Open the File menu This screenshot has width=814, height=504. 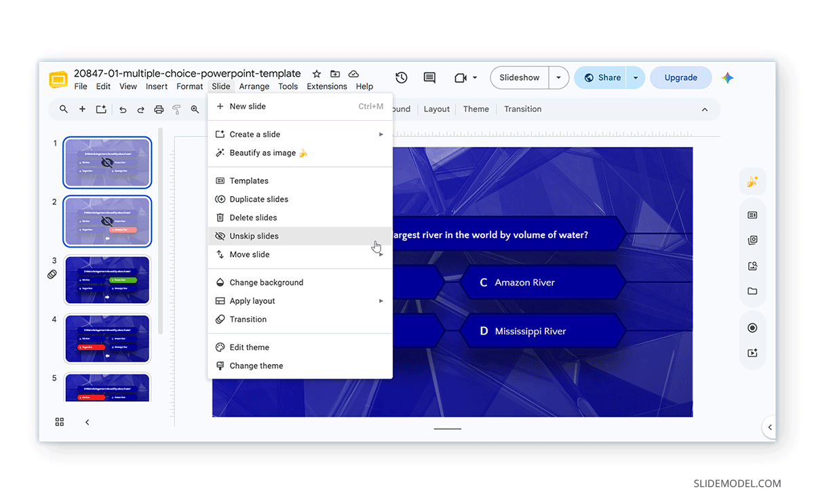81,87
